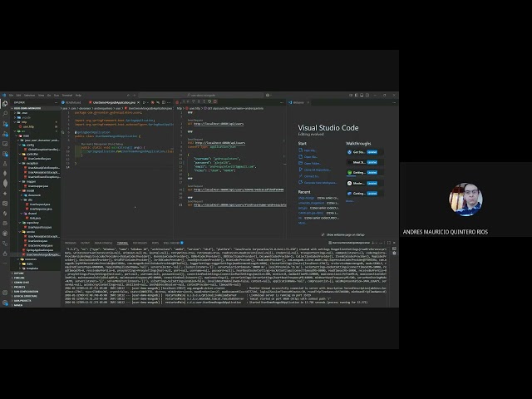Switch to the PORTS panel tab
The width and height of the screenshot is (532, 399).
point(155,243)
